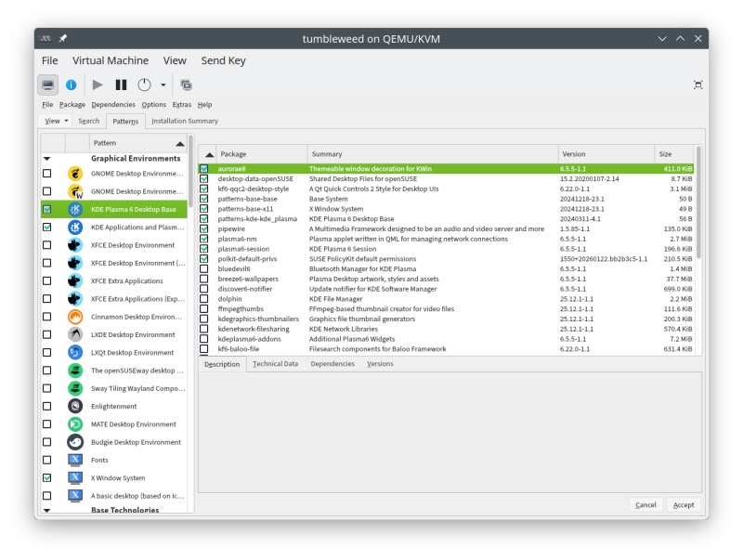The image size is (743, 560).
Task: Click the Sway Tiling Wayland Compositor icon
Action: pos(75,388)
